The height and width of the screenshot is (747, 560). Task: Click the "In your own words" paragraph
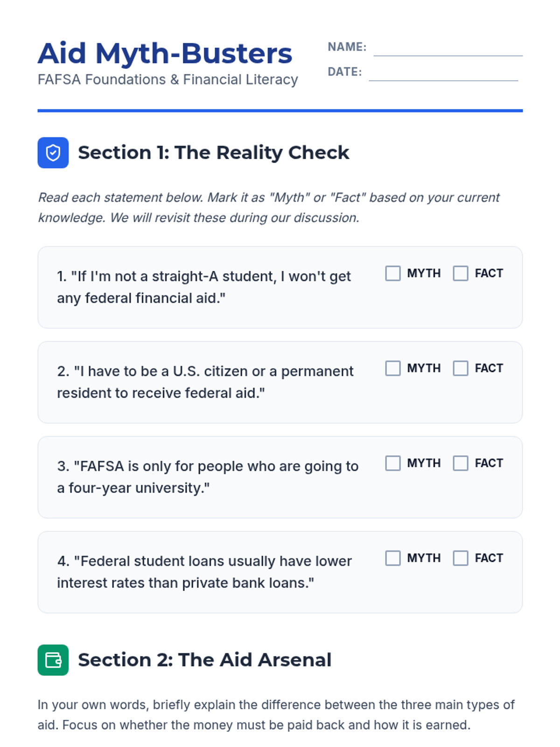tap(276, 714)
